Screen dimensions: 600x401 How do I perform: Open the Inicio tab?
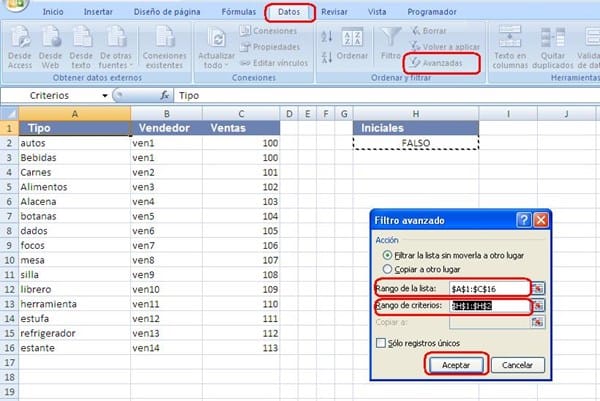(x=53, y=12)
